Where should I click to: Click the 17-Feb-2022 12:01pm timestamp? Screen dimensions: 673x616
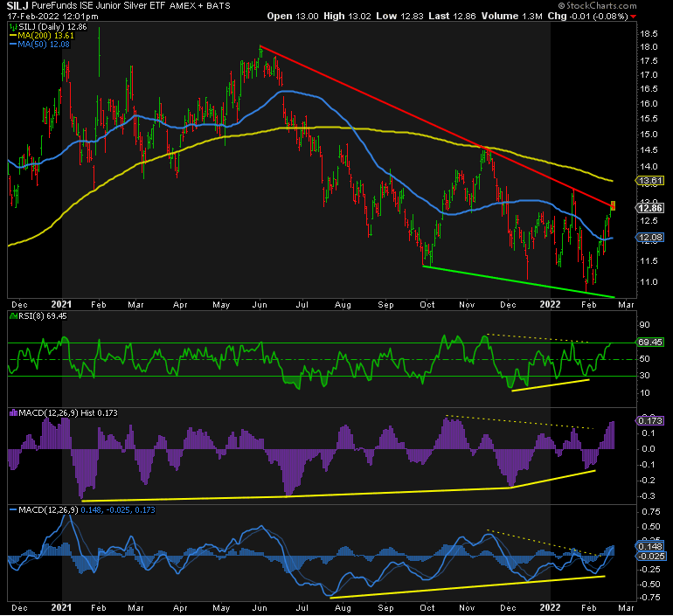52,17
